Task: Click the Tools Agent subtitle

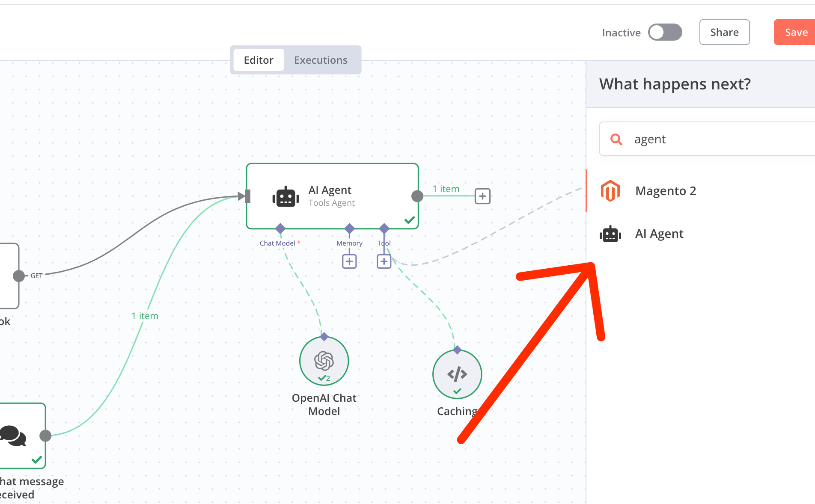Action: tap(332, 203)
